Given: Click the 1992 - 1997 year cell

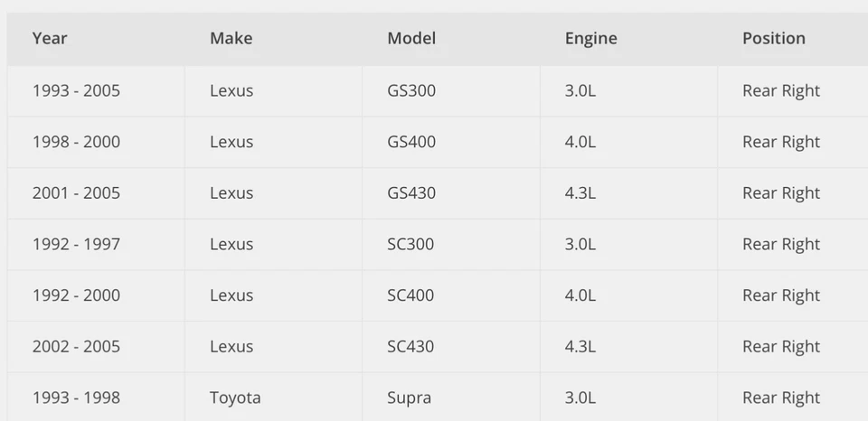Looking at the screenshot, I should pyautogui.click(x=76, y=244).
